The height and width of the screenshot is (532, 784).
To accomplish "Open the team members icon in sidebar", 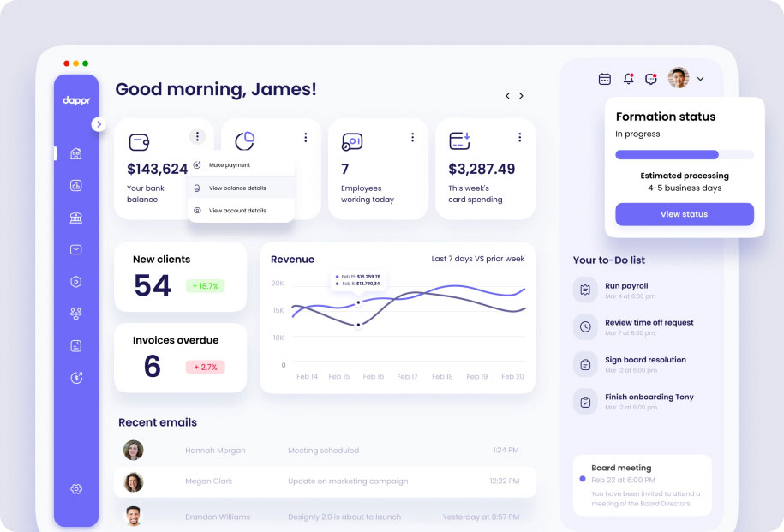I will pos(76,314).
